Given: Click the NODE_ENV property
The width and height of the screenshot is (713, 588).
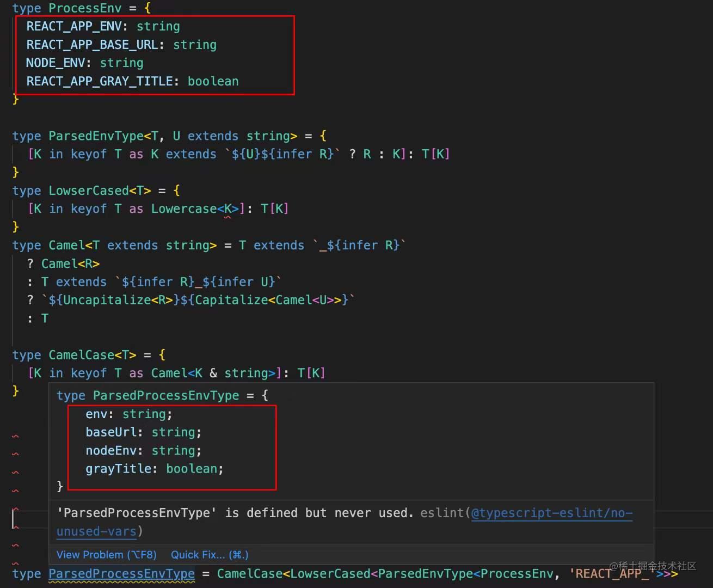Looking at the screenshot, I should point(56,63).
